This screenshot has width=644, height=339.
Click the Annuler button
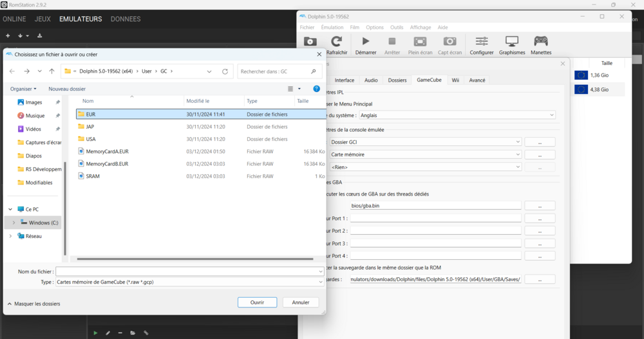pyautogui.click(x=301, y=302)
